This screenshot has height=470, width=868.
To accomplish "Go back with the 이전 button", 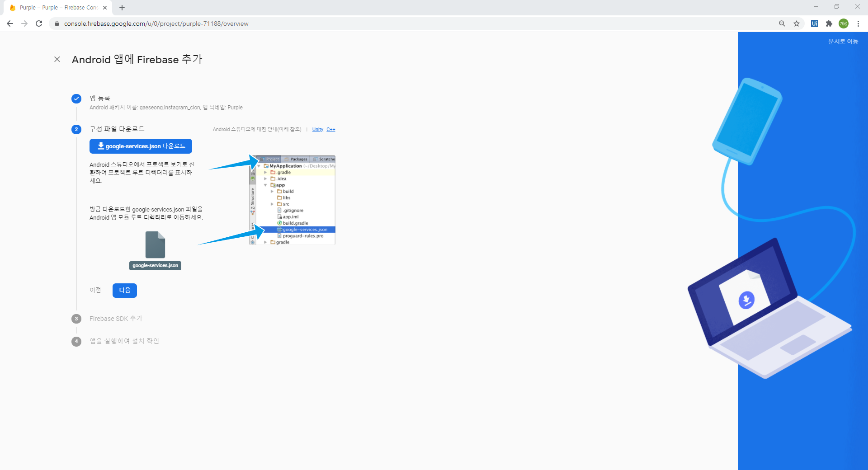I will (95, 290).
